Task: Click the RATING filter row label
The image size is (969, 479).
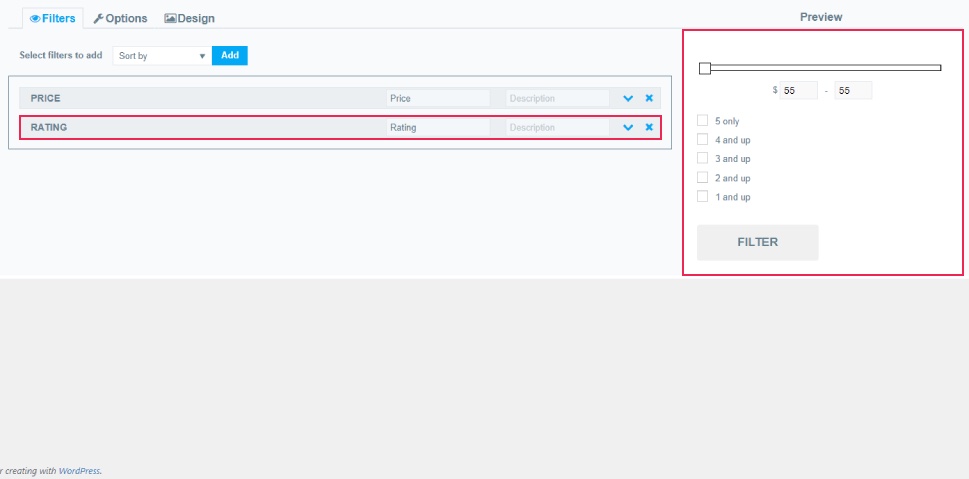Action: click(49, 127)
